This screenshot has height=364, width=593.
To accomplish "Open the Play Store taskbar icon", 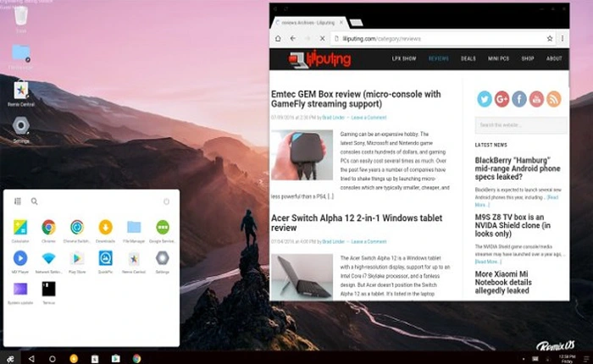I will click(x=116, y=359).
